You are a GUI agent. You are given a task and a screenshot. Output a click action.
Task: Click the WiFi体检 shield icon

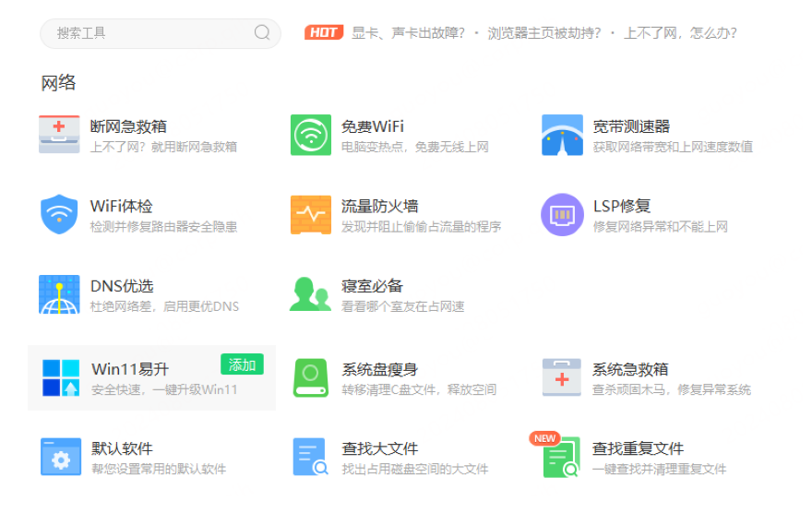[59, 215]
